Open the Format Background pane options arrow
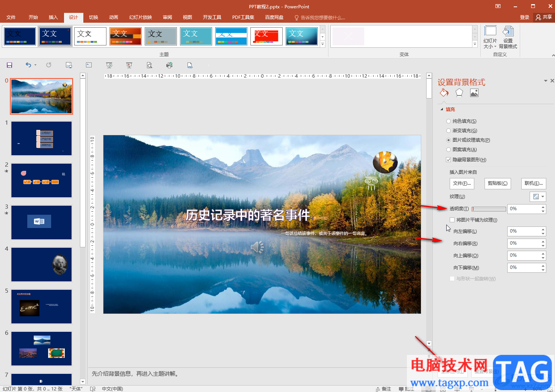The width and height of the screenshot is (555, 392). (x=546, y=81)
